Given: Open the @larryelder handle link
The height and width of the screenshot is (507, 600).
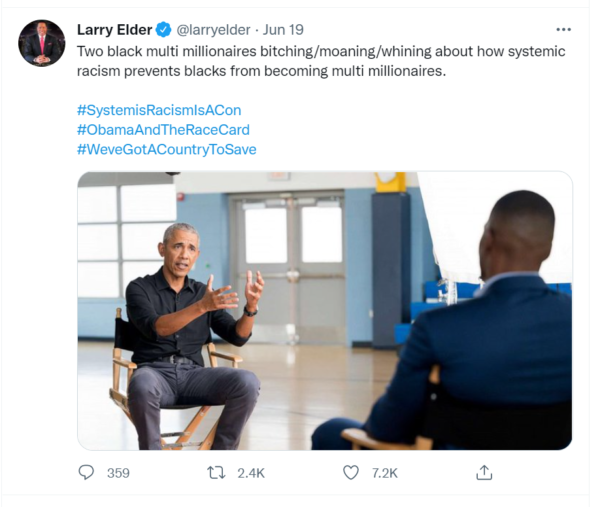Looking at the screenshot, I should point(214,30).
